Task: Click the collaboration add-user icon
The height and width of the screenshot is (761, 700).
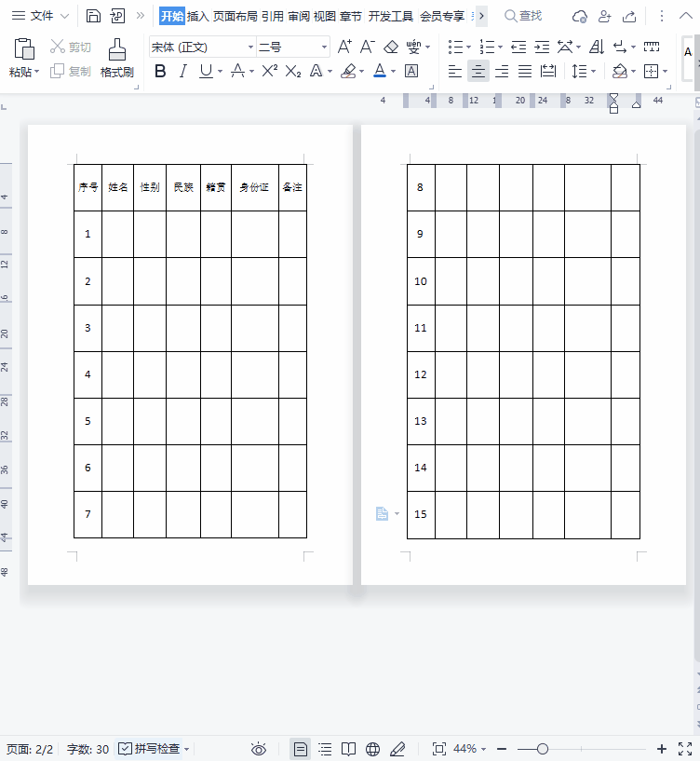Action: [x=604, y=16]
